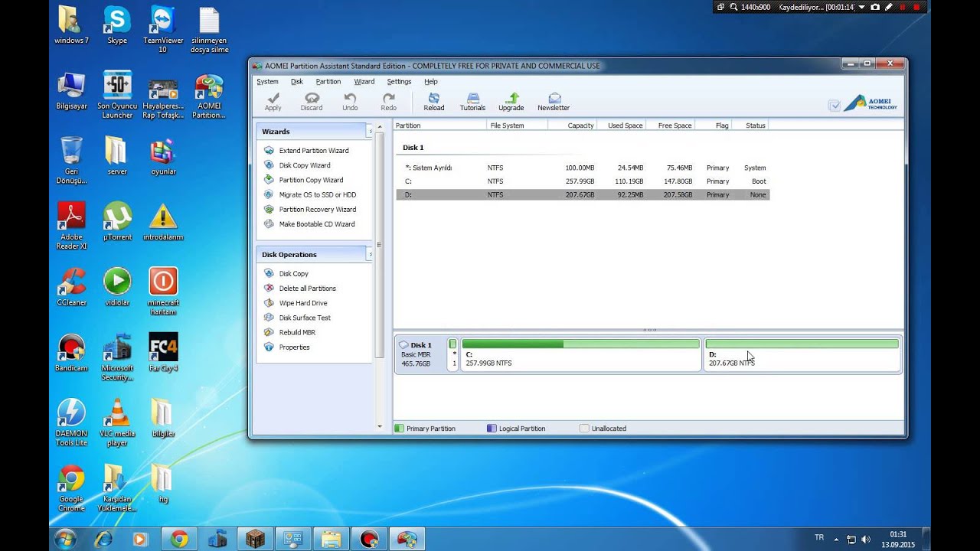The image size is (980, 551).
Task: Click the Redo toolbar icon
Action: pos(389,102)
